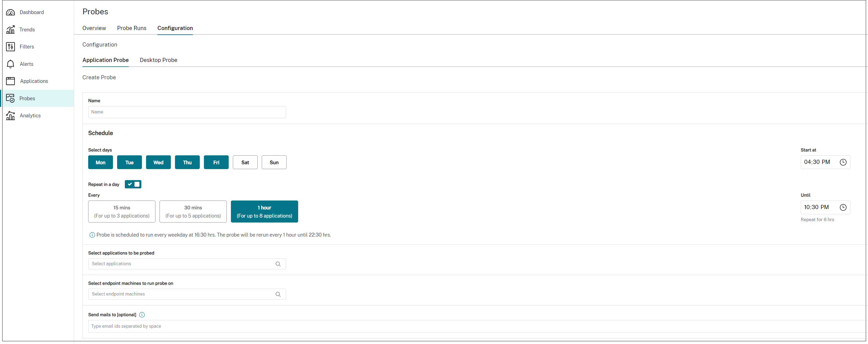Click the info icon beside Send mails
868x344 pixels.
pyautogui.click(x=142, y=315)
